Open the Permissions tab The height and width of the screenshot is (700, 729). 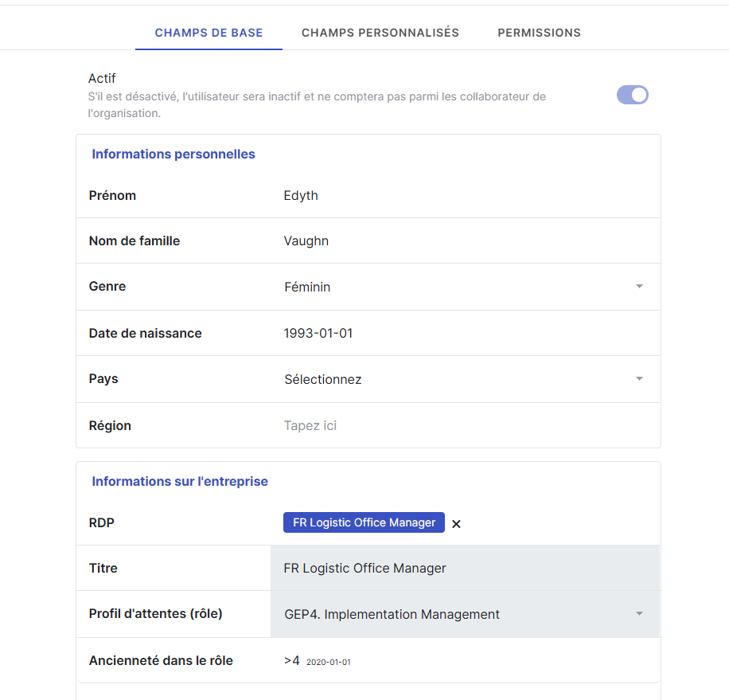(x=539, y=33)
